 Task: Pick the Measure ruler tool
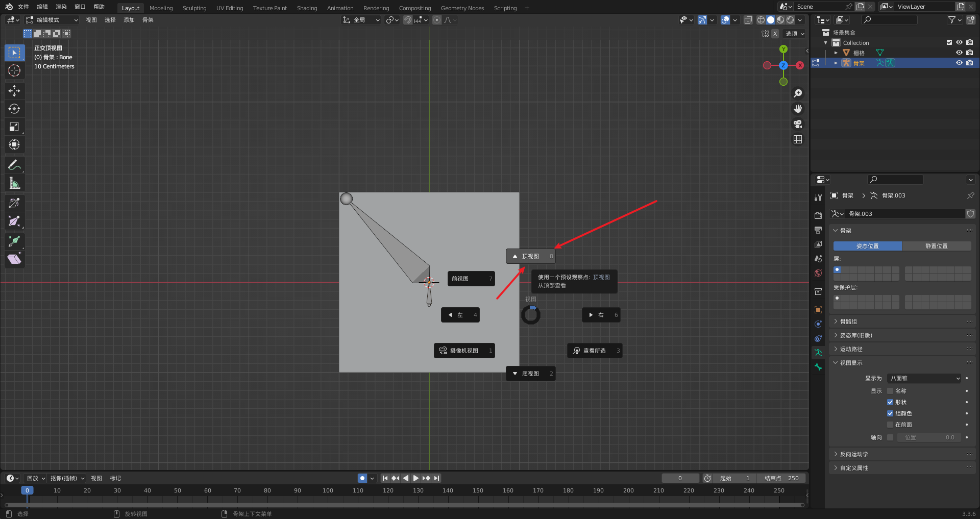[14, 183]
